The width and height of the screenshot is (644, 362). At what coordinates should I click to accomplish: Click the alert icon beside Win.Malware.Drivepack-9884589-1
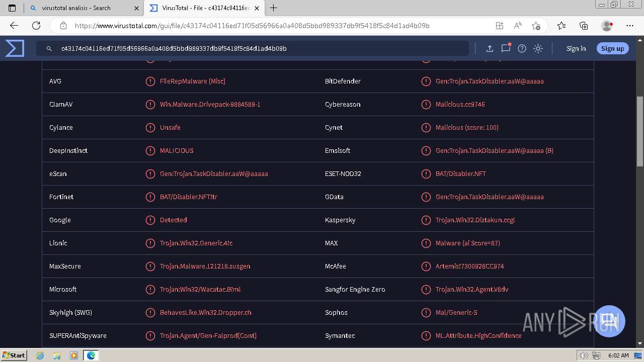(x=150, y=105)
